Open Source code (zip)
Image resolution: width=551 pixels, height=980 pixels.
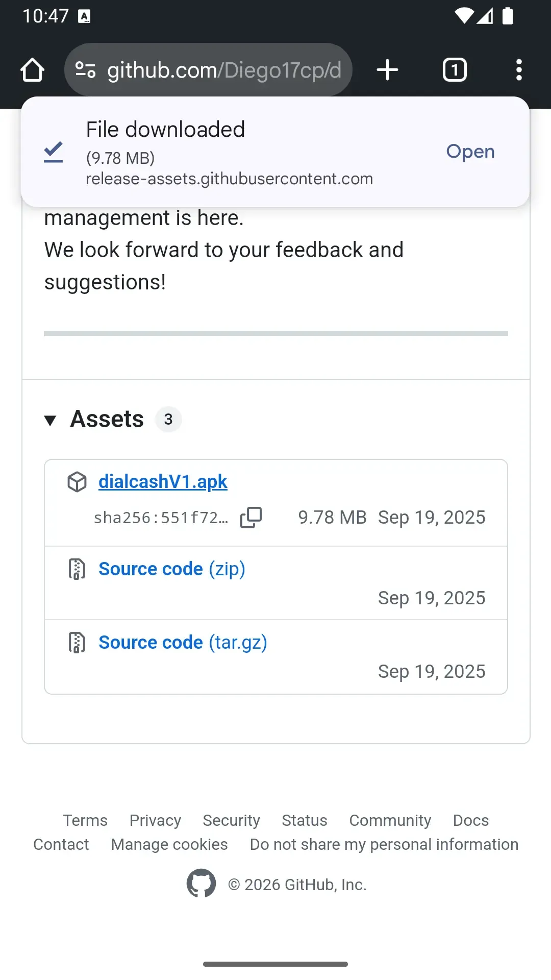point(171,569)
